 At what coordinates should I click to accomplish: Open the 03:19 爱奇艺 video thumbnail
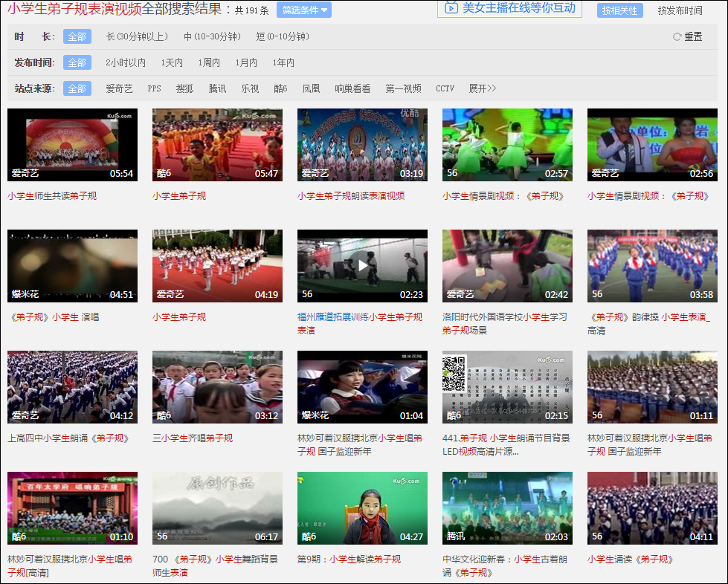pyautogui.click(x=362, y=145)
